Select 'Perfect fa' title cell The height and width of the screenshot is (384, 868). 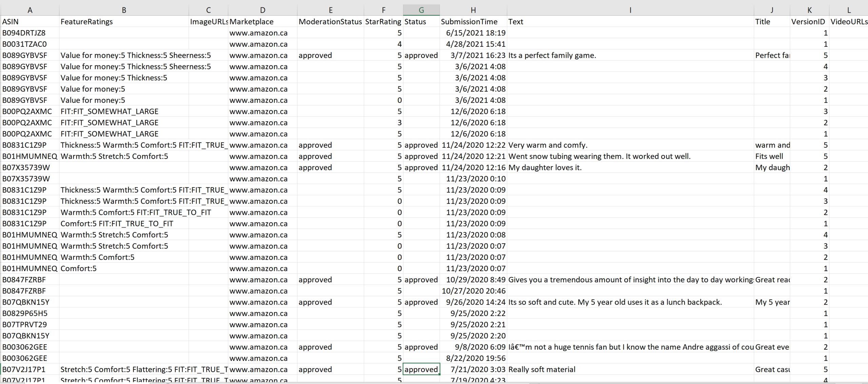pos(772,55)
